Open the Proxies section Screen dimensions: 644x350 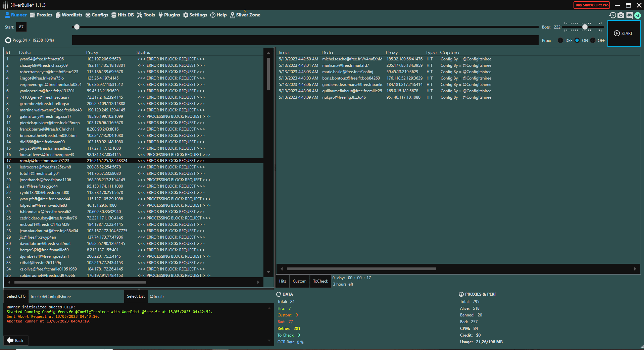tap(41, 15)
